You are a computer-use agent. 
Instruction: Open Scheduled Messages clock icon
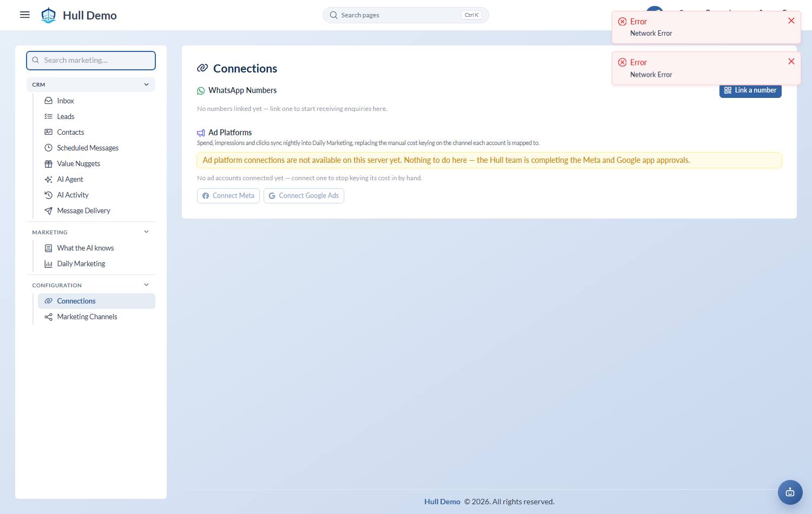pos(48,148)
